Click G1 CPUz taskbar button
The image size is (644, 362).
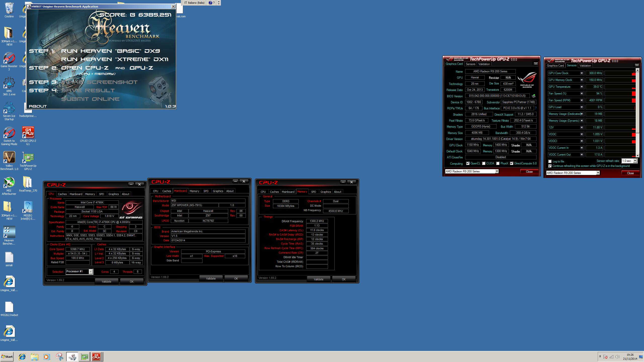click(x=96, y=357)
